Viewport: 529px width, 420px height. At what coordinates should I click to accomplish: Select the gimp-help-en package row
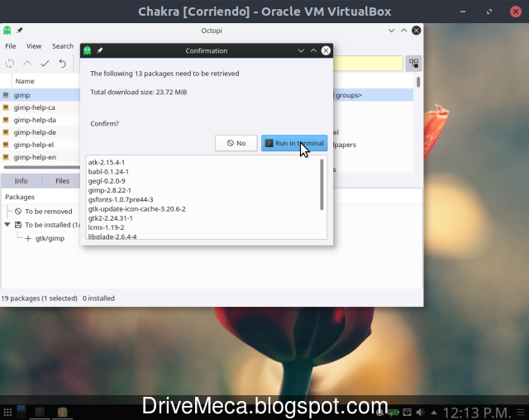(x=41, y=157)
